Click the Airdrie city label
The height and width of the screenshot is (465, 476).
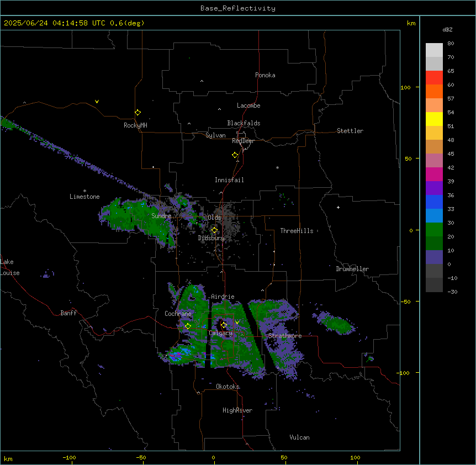[223, 297]
